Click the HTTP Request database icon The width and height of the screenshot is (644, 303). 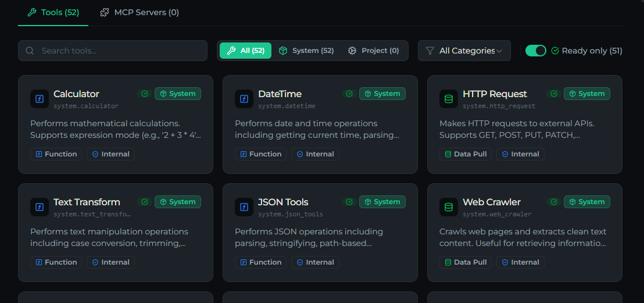[449, 99]
